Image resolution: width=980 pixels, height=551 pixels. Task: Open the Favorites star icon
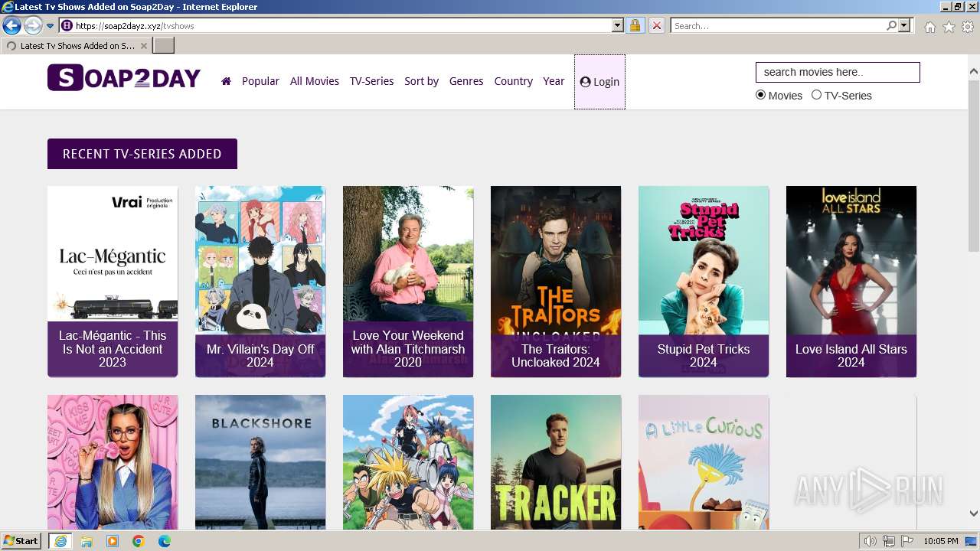[x=949, y=27]
